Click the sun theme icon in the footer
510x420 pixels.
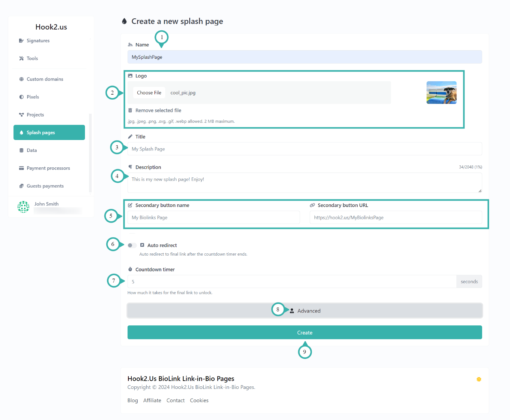[479, 379]
